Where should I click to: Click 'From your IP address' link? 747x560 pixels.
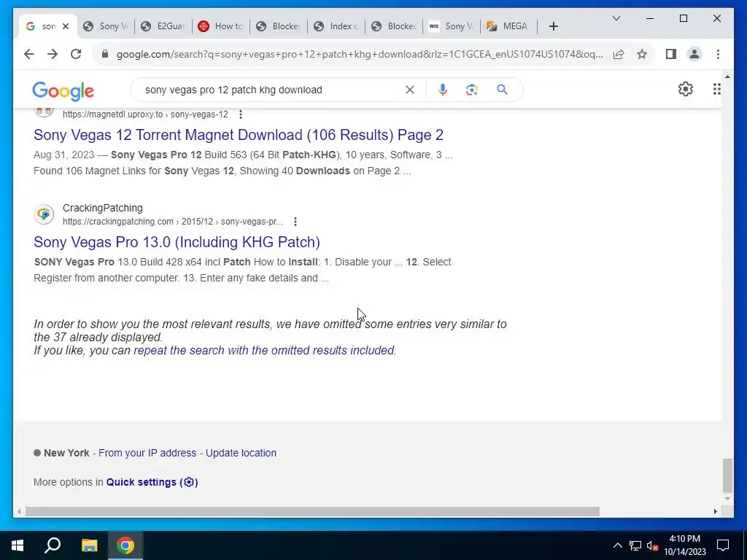click(147, 453)
